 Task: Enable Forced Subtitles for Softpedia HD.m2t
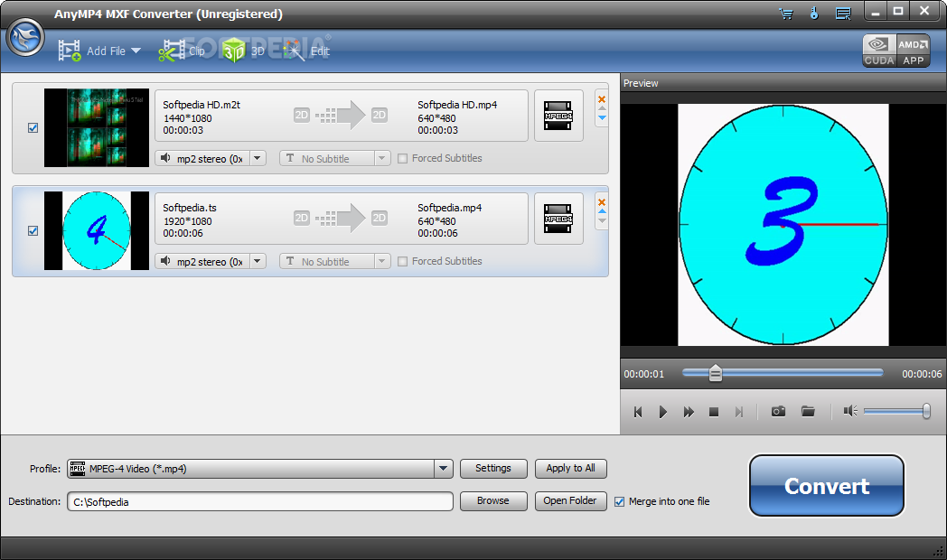tap(402, 159)
